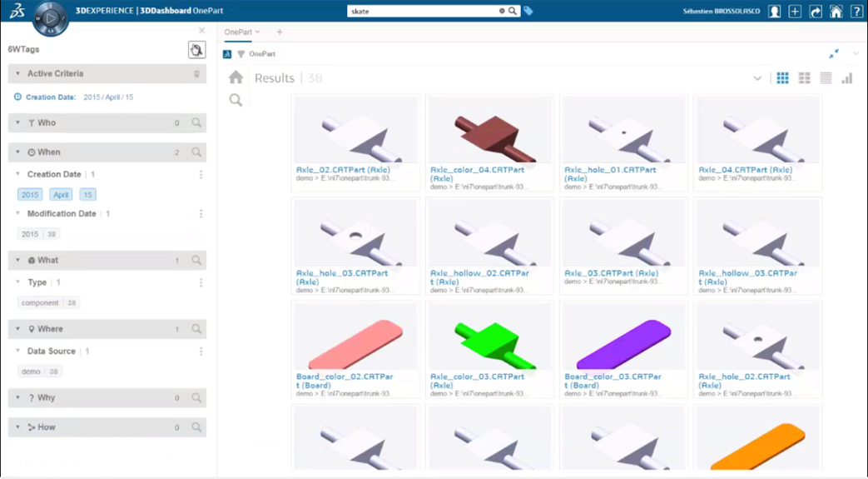The image size is (868, 479).
Task: Toggle the 2015 creation date tag
Action: tap(30, 195)
